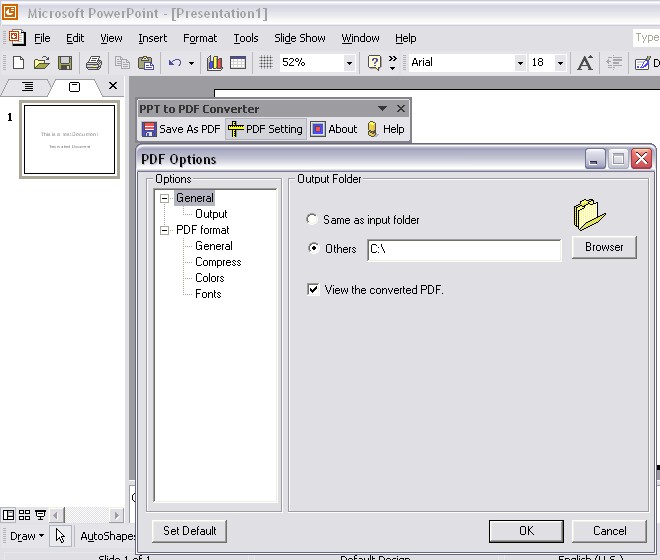
Task: Undo last action with Undo icon
Action: tap(174, 63)
